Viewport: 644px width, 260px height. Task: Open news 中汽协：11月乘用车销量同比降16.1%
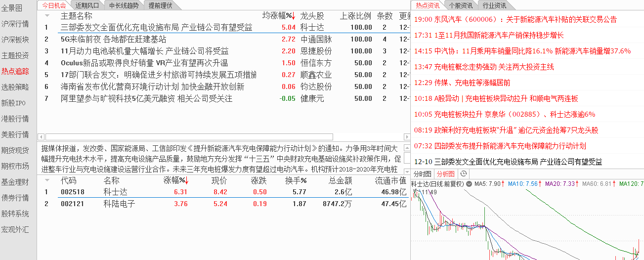pyautogui.click(x=522, y=51)
